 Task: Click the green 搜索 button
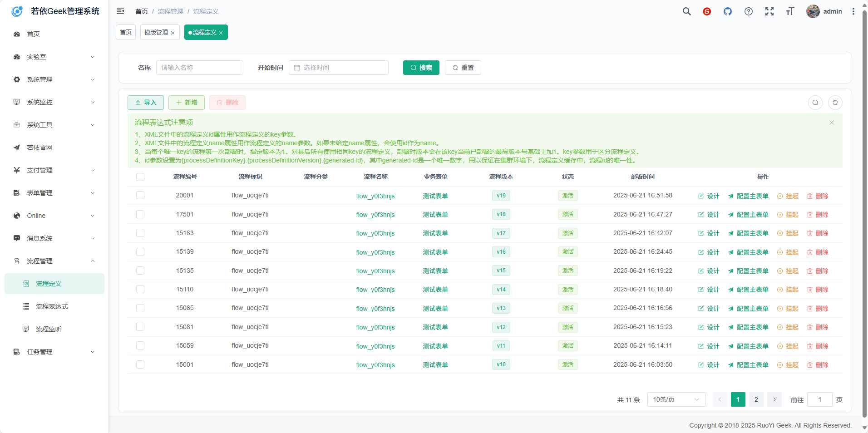(421, 68)
